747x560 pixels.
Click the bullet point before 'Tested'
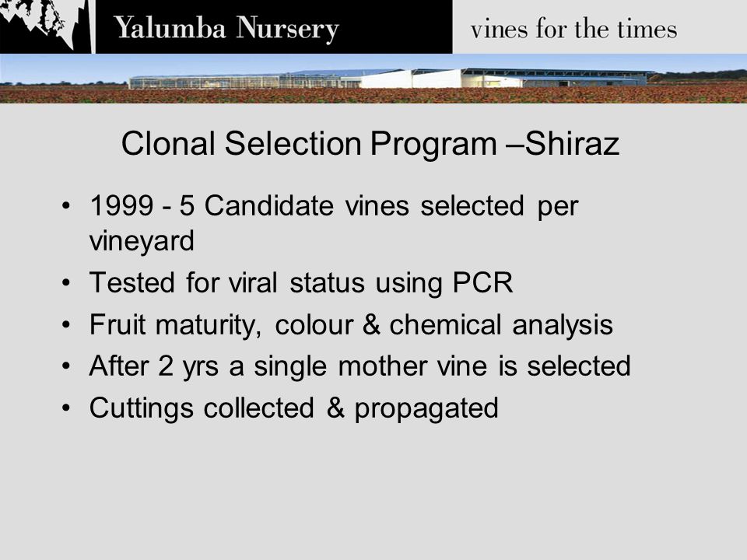(x=65, y=283)
